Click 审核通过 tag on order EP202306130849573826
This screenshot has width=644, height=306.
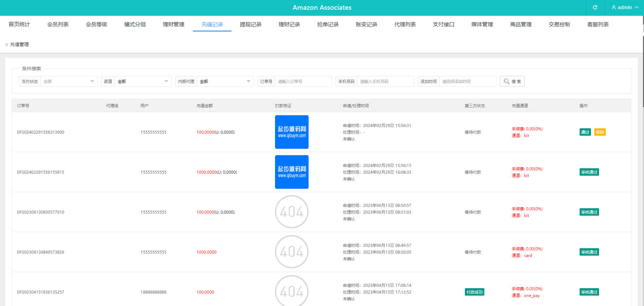pos(589,252)
